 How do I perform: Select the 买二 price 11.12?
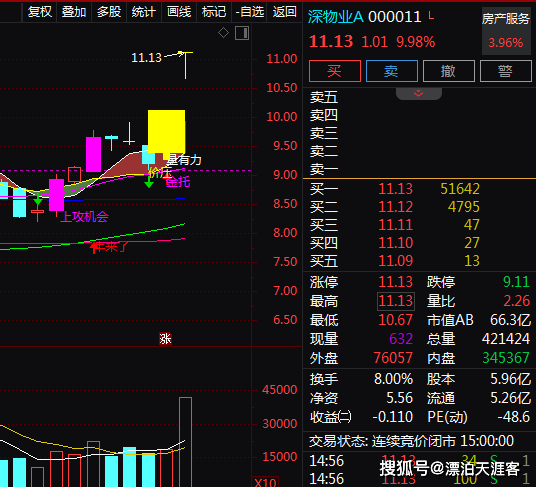click(396, 207)
